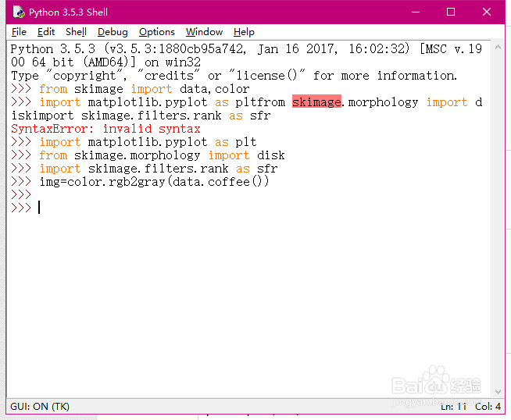
Task: Open the Window menu
Action: 205,32
